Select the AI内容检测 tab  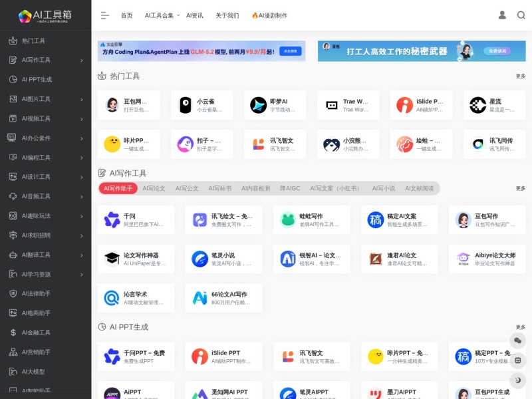tap(256, 188)
